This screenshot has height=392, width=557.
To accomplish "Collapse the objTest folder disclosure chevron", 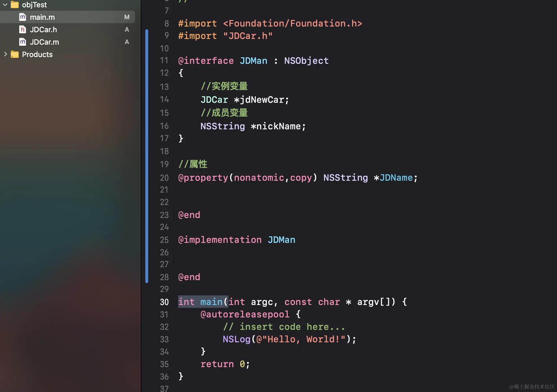I will (5, 5).
